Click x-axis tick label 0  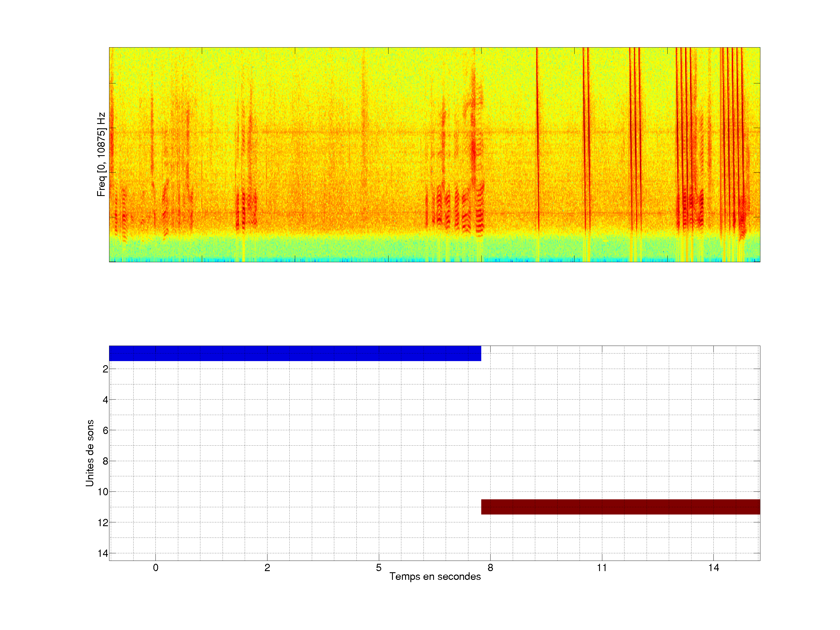tap(156, 568)
